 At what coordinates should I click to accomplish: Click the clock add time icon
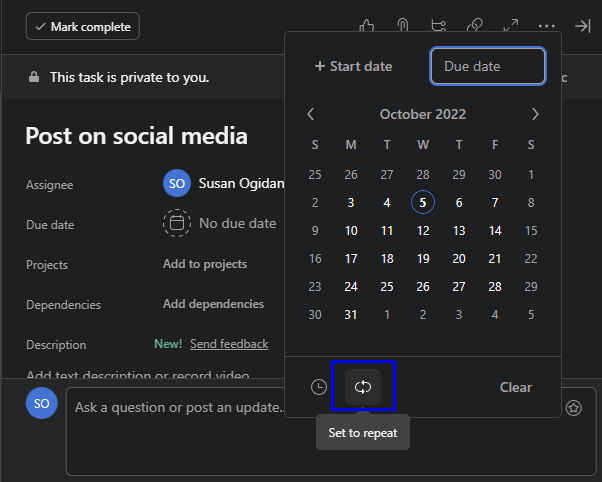click(319, 387)
